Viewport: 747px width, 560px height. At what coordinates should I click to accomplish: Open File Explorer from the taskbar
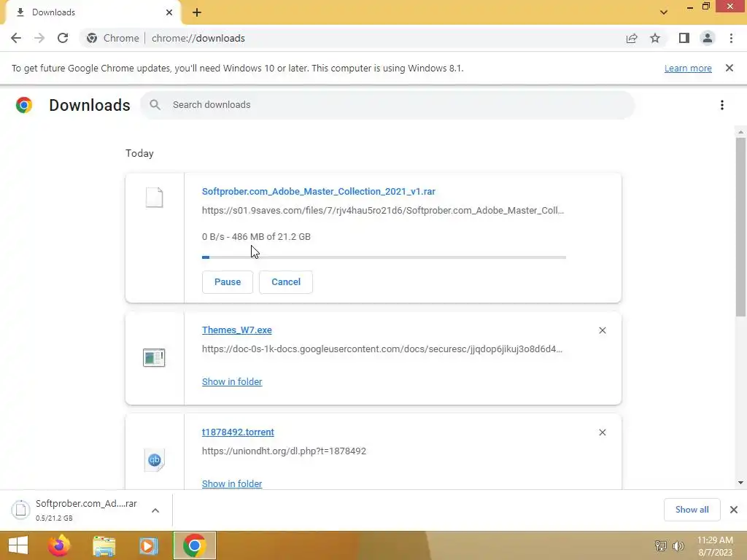pyautogui.click(x=104, y=545)
